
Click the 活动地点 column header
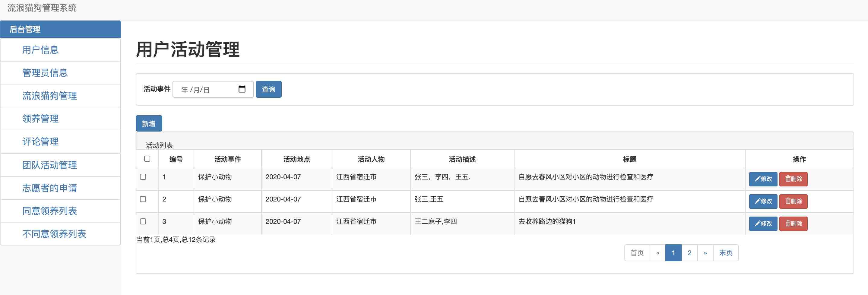coord(296,159)
